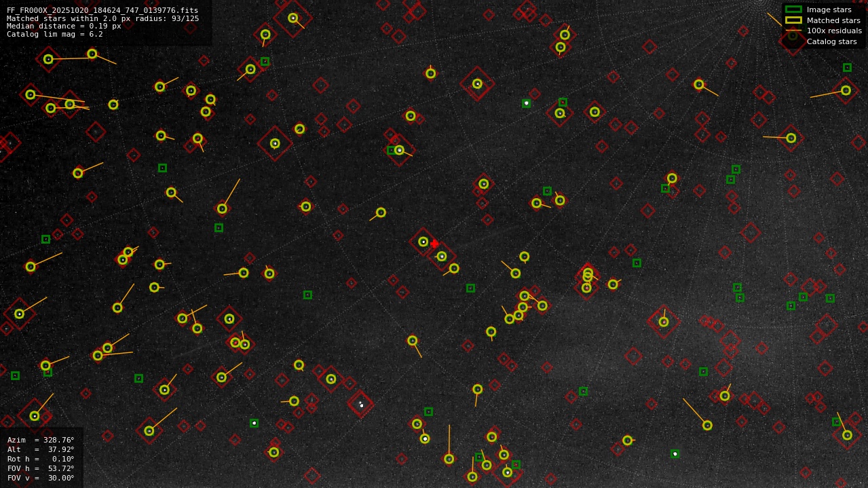Click the 'Image stars' legend label
The image size is (868, 488).
tap(829, 10)
